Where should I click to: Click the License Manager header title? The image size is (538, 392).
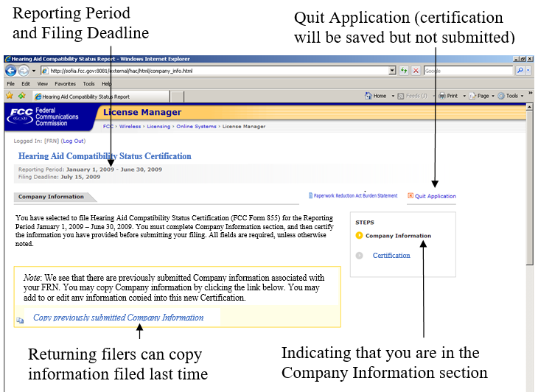pos(142,112)
